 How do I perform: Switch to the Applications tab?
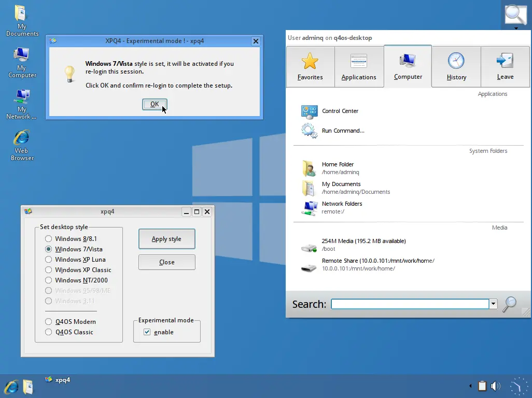click(359, 67)
